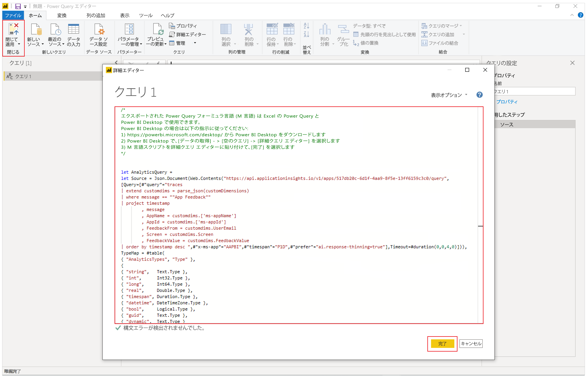This screenshot has height=379, width=588.
Task: Click the グループ化 (Group By) icon
Action: click(343, 29)
